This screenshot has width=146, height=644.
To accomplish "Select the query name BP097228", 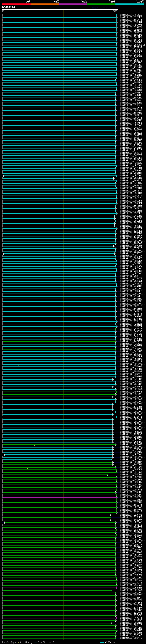I will coord(8,7).
